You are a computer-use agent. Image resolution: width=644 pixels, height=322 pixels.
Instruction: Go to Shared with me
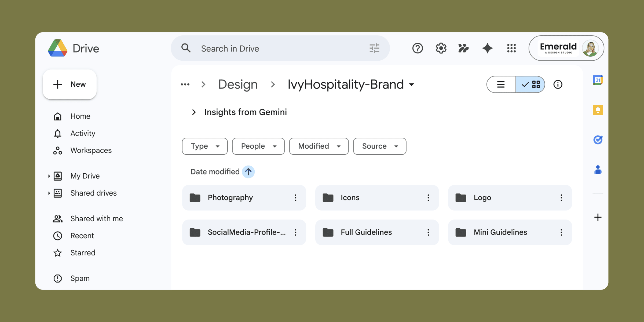pos(96,219)
